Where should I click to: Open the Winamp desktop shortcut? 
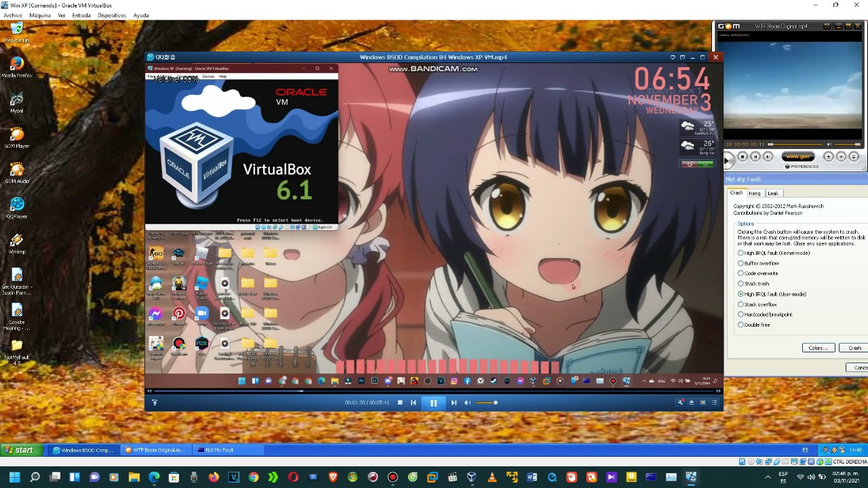[x=17, y=243]
